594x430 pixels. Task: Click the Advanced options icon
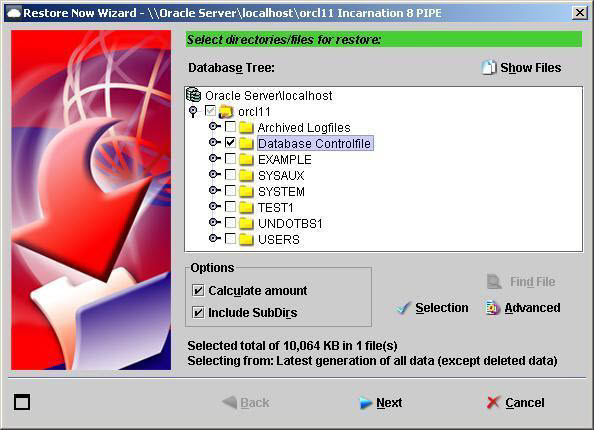click(492, 308)
